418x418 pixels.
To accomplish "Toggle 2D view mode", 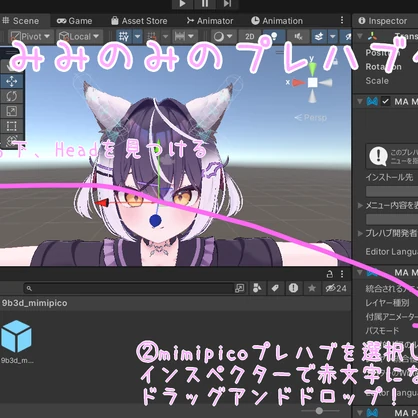I will [x=250, y=36].
